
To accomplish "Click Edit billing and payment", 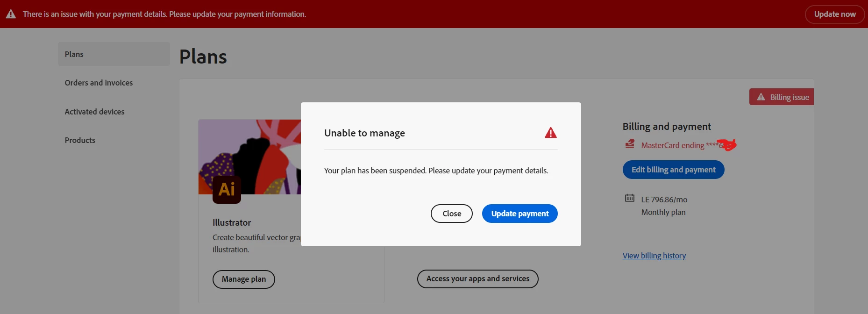I will point(674,170).
